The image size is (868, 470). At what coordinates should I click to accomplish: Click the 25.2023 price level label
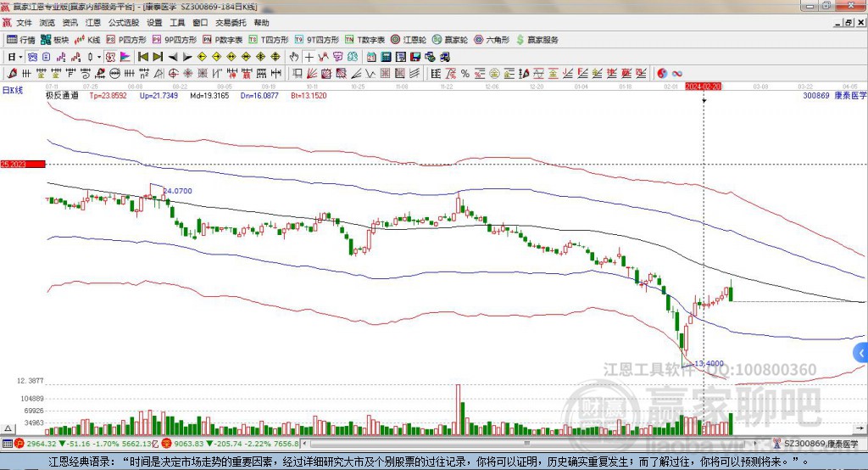[23, 164]
